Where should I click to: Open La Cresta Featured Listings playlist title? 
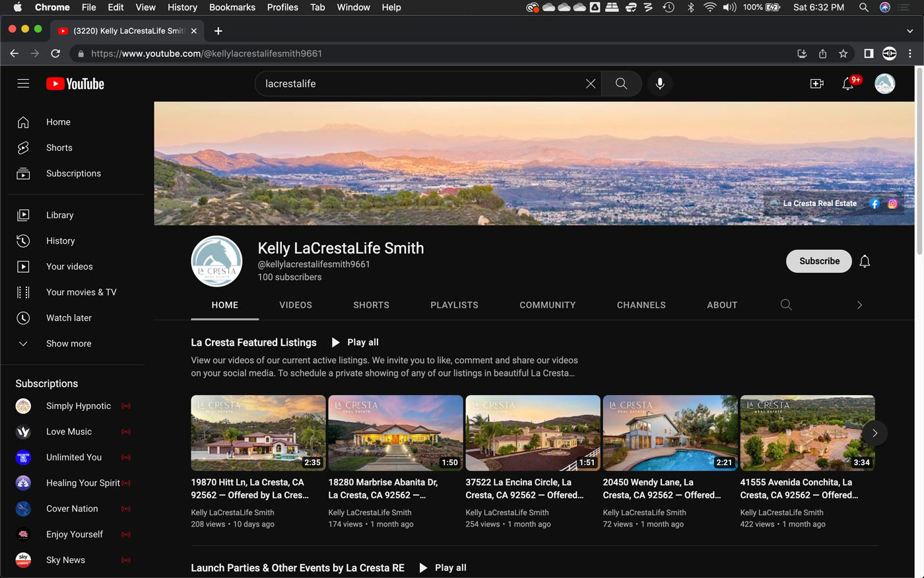253,342
